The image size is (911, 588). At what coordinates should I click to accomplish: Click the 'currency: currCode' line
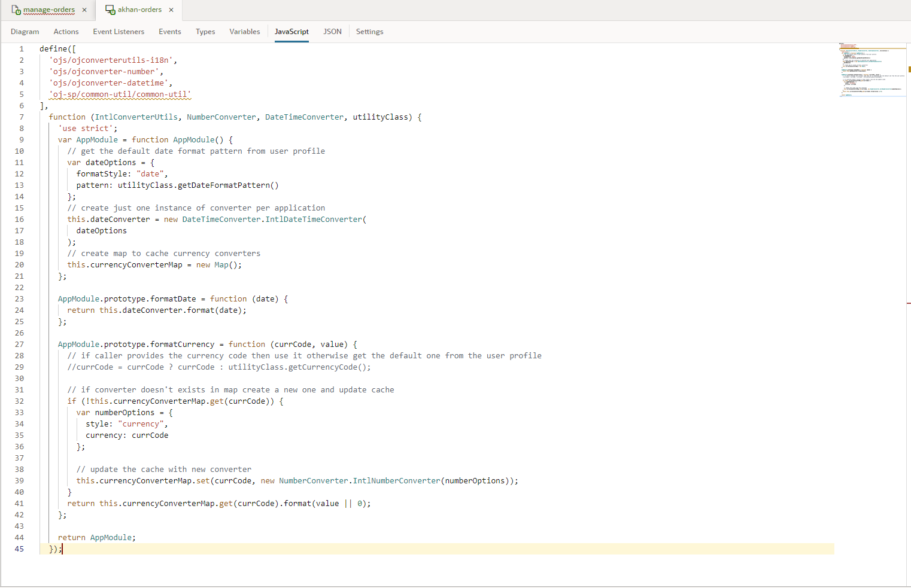[127, 435]
